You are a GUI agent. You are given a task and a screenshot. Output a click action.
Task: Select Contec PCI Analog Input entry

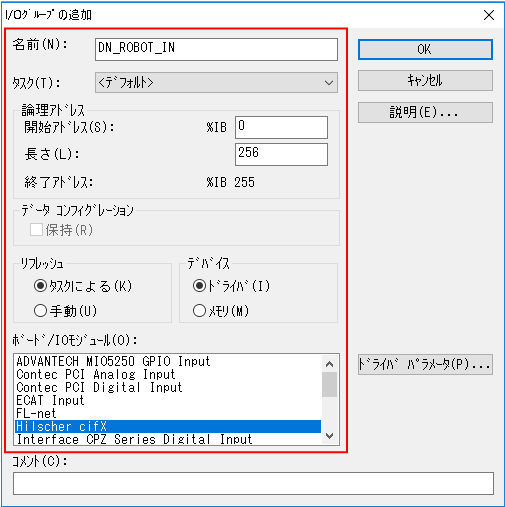click(x=168, y=374)
